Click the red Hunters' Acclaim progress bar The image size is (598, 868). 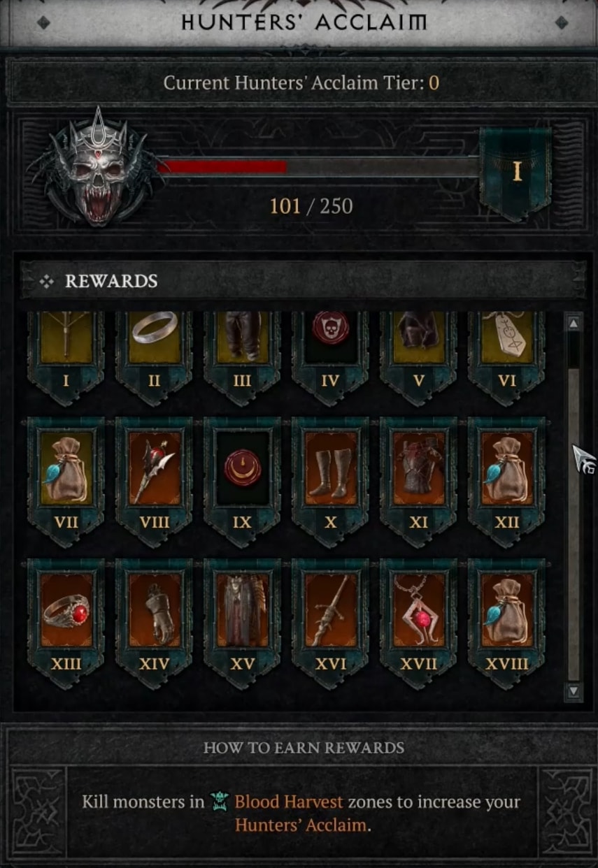pos(318,167)
